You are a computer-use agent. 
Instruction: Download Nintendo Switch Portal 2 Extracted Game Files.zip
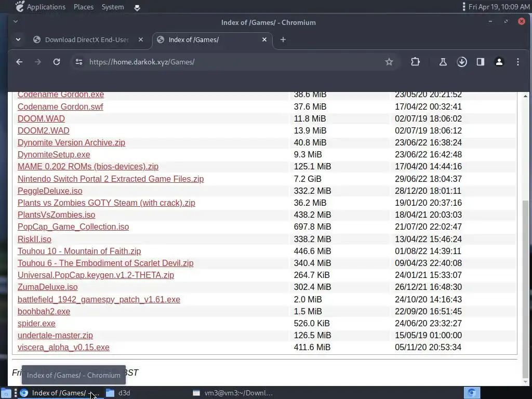click(x=111, y=179)
